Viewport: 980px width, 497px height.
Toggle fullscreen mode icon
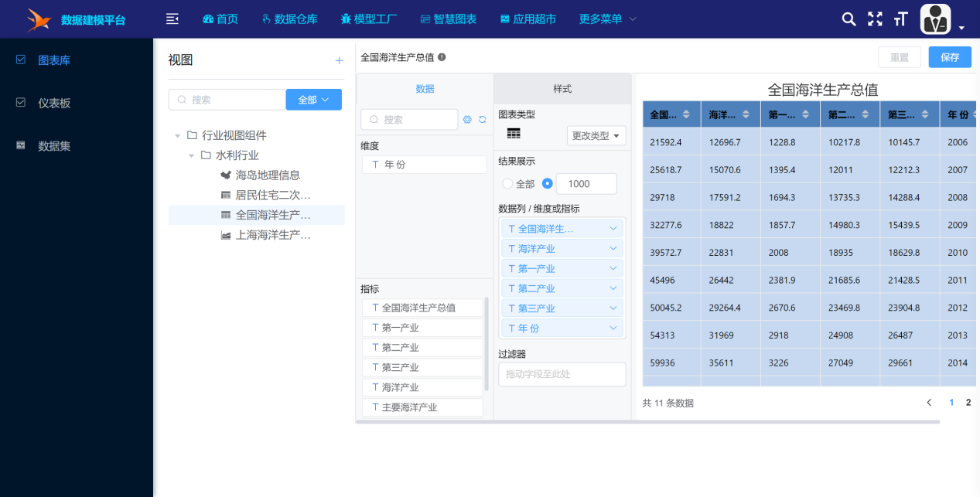875,19
